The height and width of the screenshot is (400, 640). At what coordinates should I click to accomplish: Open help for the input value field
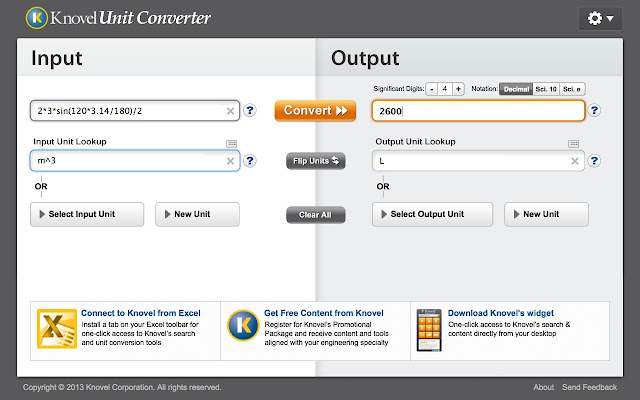point(250,110)
